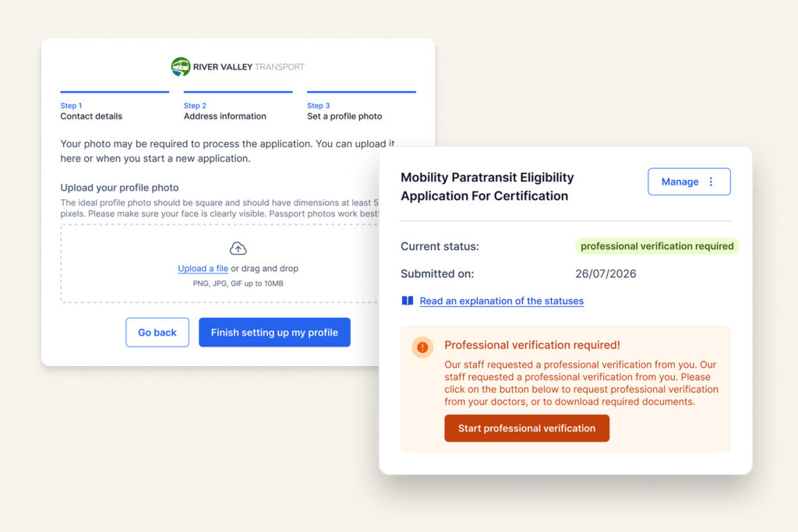This screenshot has height=532, width=798.
Task: Click the professional verification required status badge
Action: [657, 246]
